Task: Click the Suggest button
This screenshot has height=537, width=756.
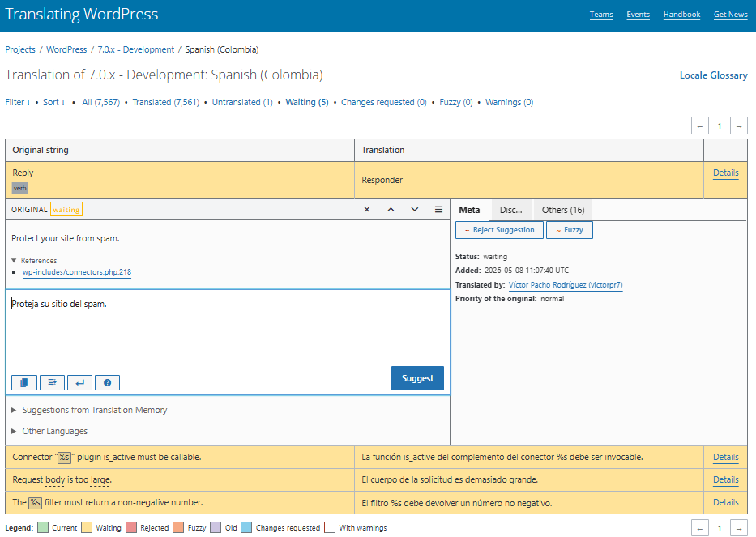Action: (417, 378)
